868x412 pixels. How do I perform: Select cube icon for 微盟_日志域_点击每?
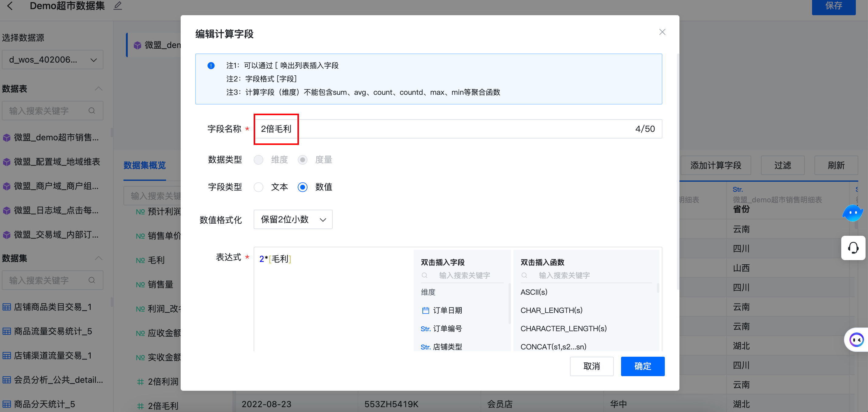click(7, 211)
